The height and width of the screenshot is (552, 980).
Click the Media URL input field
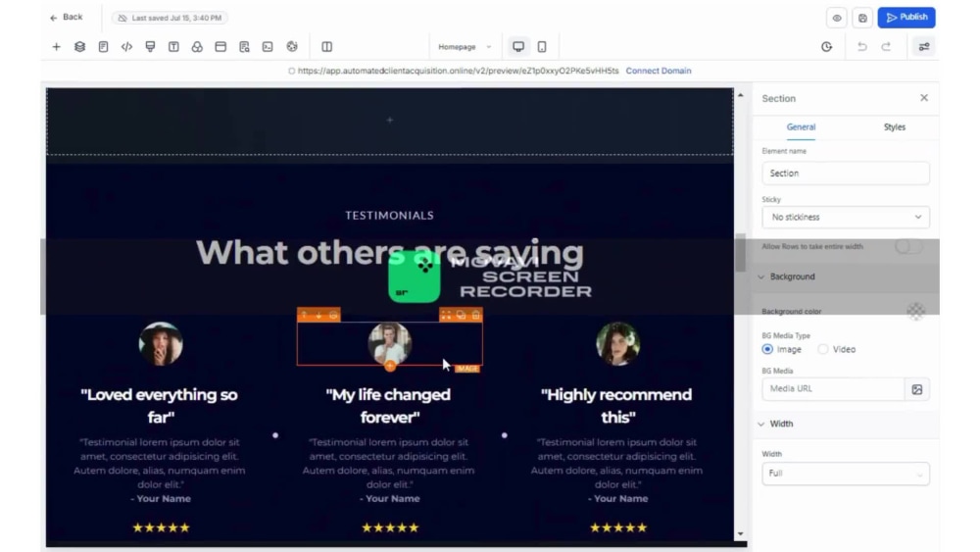click(x=833, y=389)
